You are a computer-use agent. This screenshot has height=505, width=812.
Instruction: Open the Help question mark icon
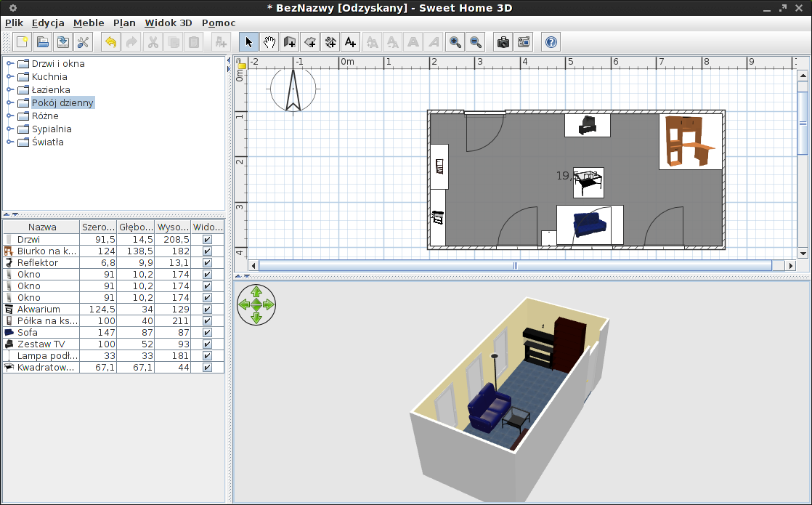551,42
